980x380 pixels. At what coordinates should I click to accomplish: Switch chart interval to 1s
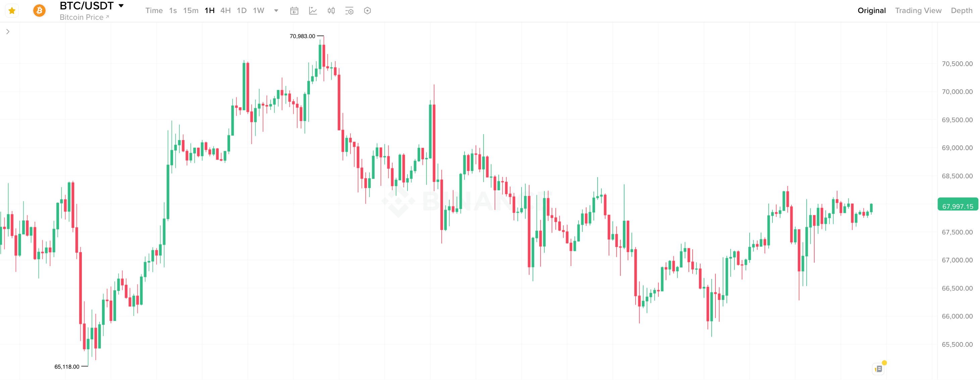[173, 11]
